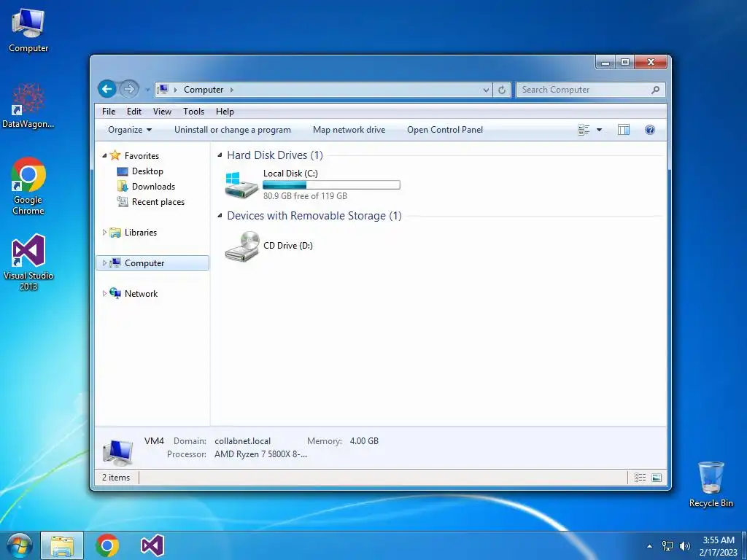This screenshot has height=560, width=747.
Task: Select Visual Studio 2013 desktop shortcut
Action: pyautogui.click(x=28, y=262)
